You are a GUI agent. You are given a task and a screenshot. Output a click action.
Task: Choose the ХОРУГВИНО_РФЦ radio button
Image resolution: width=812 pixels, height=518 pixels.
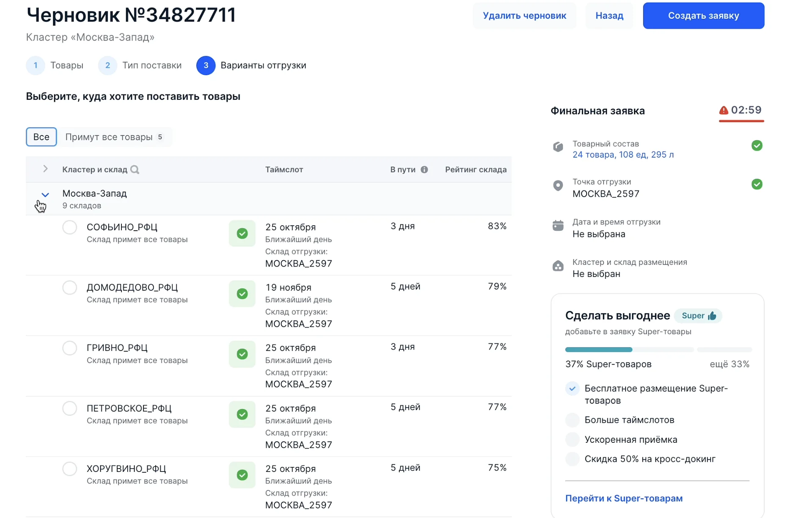tap(70, 469)
